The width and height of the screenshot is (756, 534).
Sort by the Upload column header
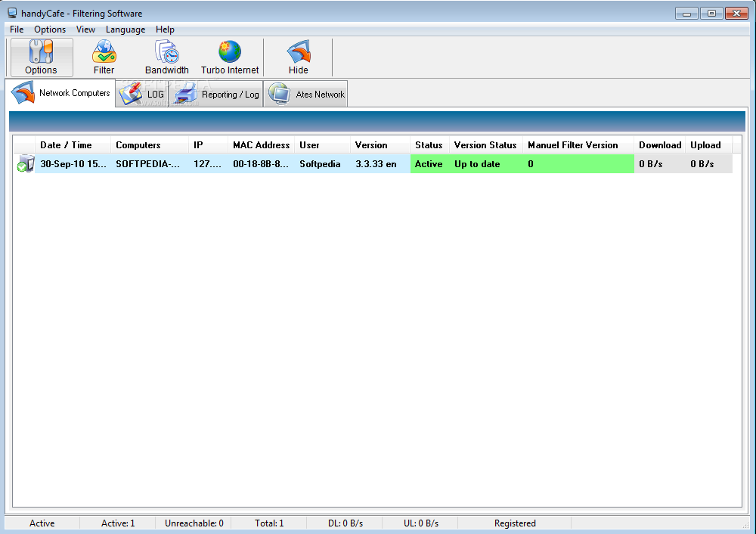tap(709, 144)
